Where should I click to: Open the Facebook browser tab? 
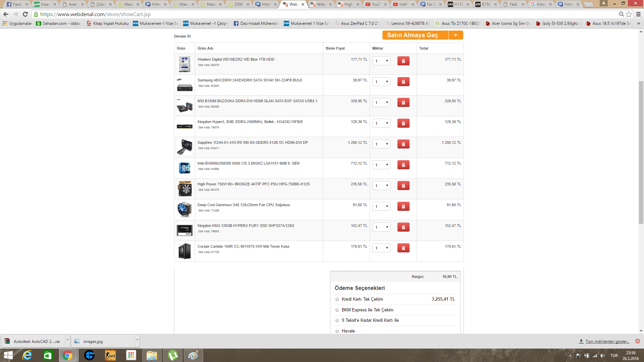point(17,4)
